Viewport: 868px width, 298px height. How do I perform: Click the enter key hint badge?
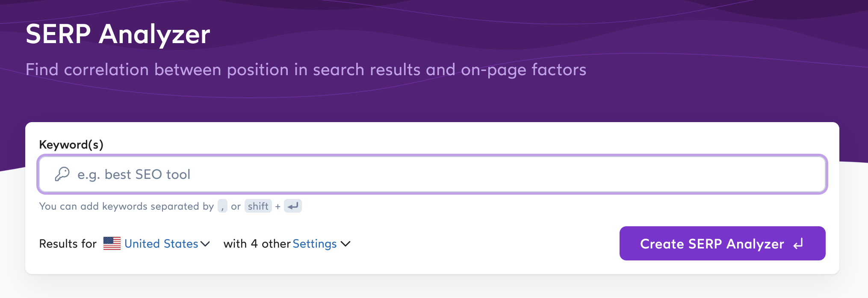[x=293, y=206]
